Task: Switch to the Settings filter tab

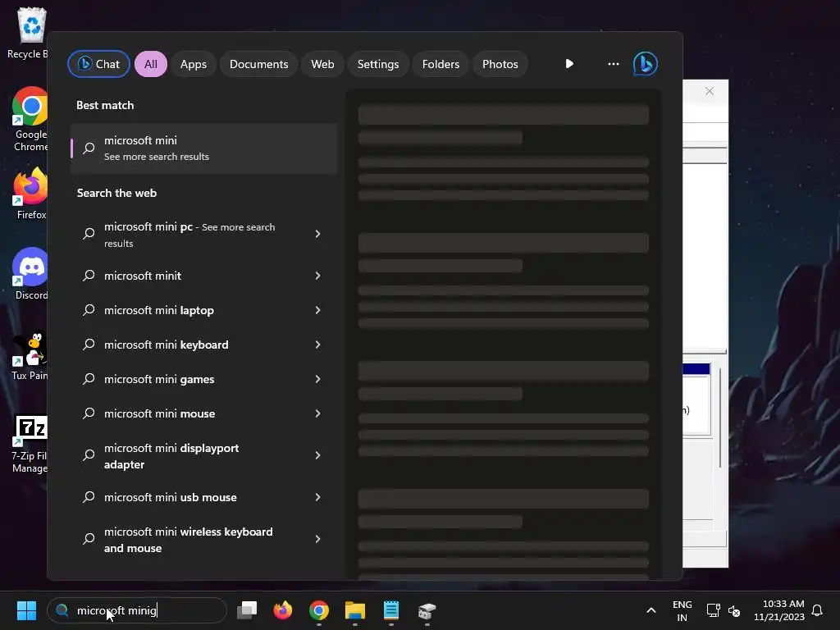Action: 377,64
